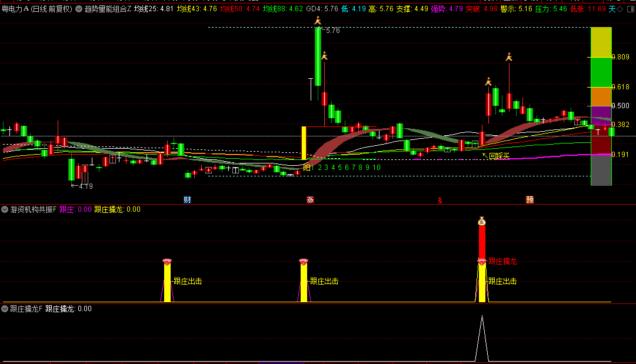636x364 pixels.
Task: Click the purple Fibonacci band below 0.500
Action: [601, 115]
